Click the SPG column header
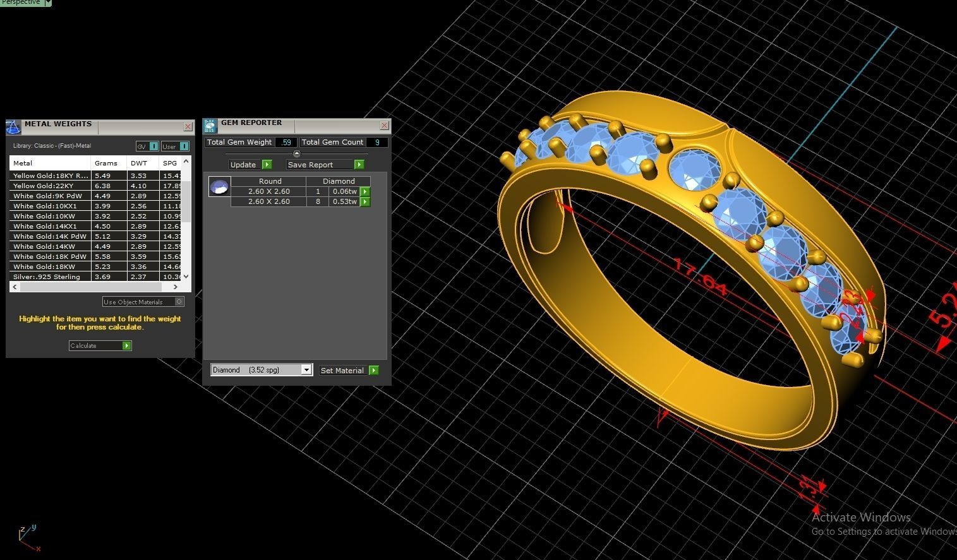 [170, 163]
